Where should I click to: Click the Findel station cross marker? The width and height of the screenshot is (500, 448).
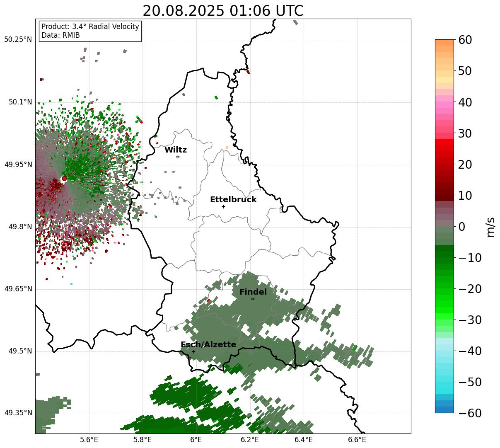[253, 299]
